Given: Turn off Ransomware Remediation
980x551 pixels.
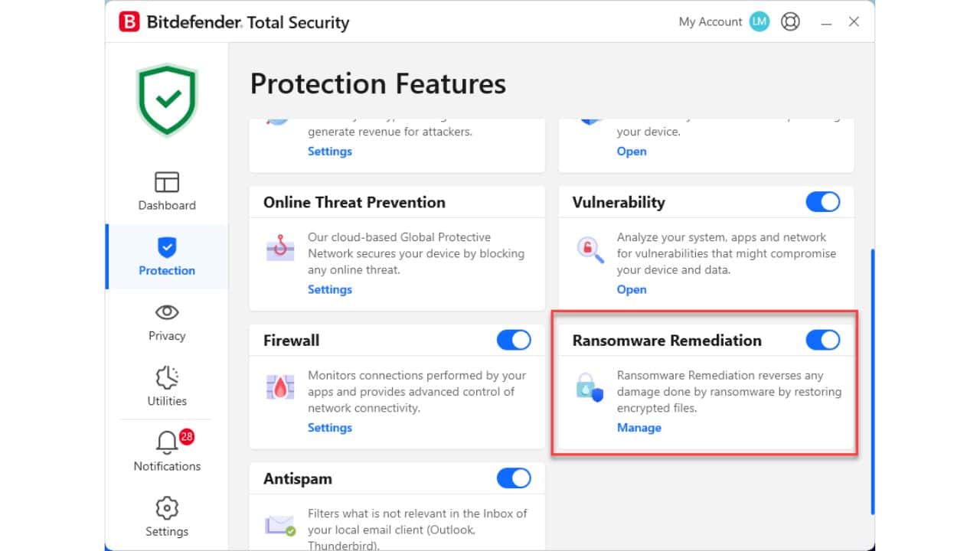Looking at the screenshot, I should click(x=822, y=340).
